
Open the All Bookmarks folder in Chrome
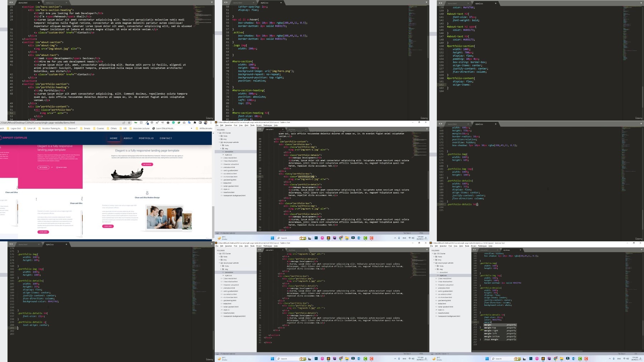point(204,128)
